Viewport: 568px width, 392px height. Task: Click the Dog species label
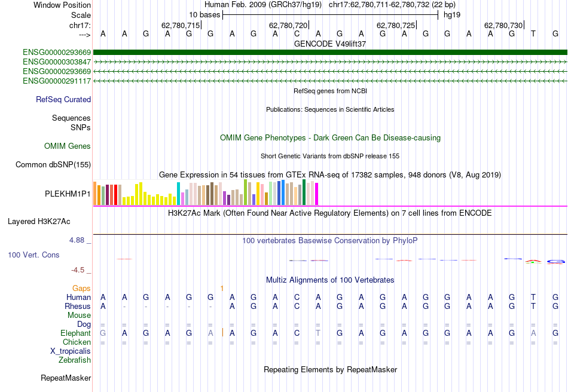(x=84, y=324)
